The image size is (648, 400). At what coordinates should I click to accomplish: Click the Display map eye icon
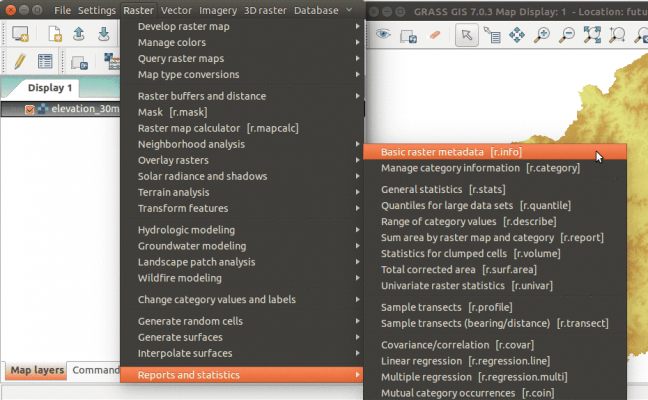pos(383,35)
